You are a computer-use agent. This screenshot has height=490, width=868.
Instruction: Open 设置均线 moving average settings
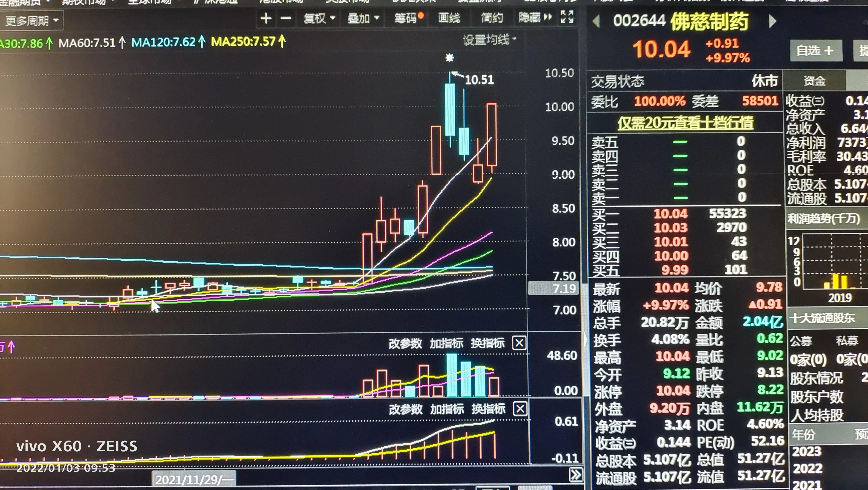(x=489, y=40)
